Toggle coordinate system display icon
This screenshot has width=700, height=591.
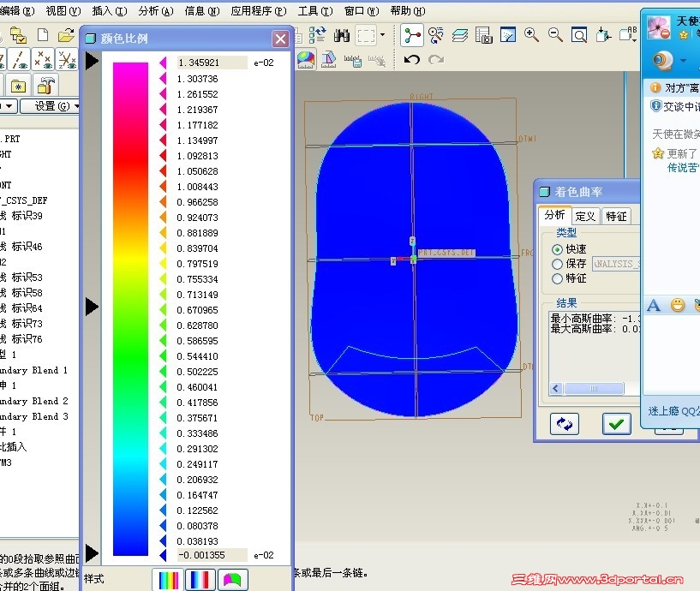[x=68, y=59]
